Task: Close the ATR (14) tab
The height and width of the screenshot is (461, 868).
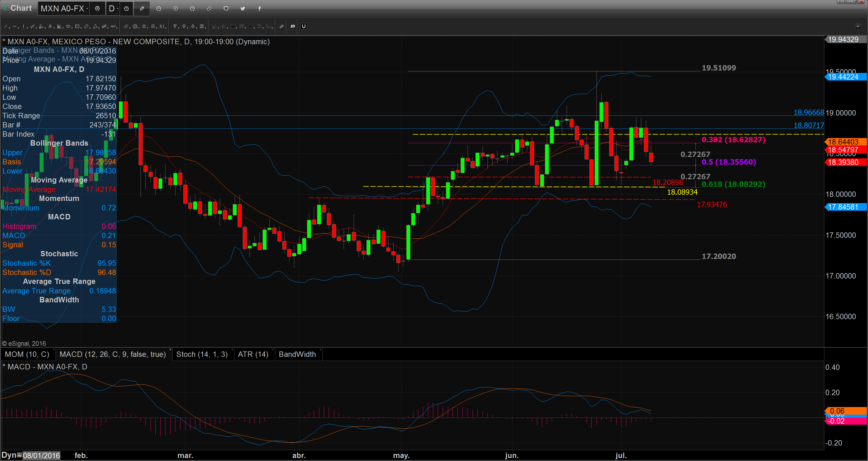Action: (x=272, y=350)
